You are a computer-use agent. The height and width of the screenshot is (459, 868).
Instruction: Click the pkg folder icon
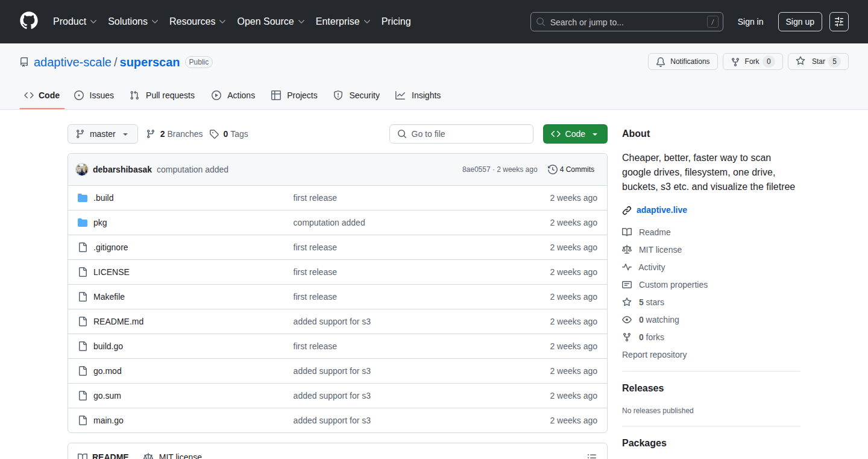[83, 223]
